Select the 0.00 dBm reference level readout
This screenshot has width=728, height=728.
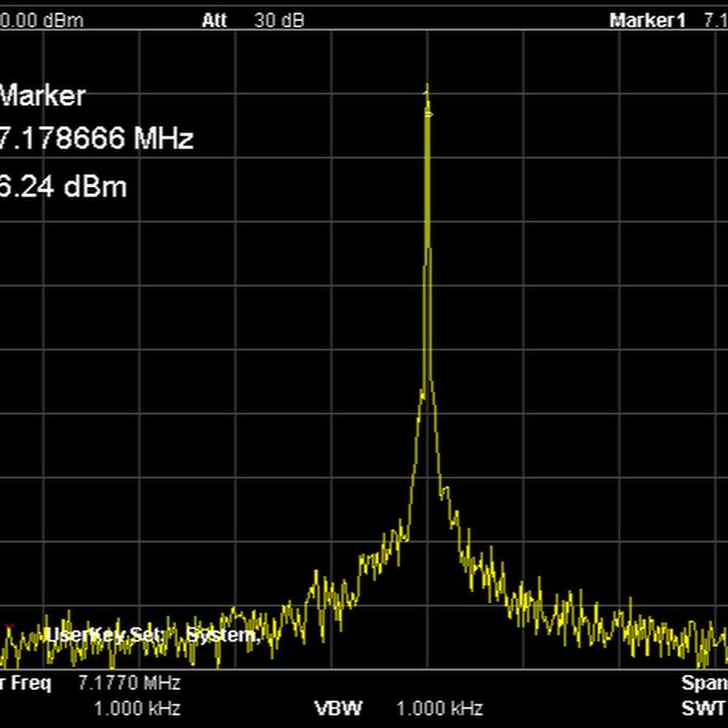(x=41, y=20)
